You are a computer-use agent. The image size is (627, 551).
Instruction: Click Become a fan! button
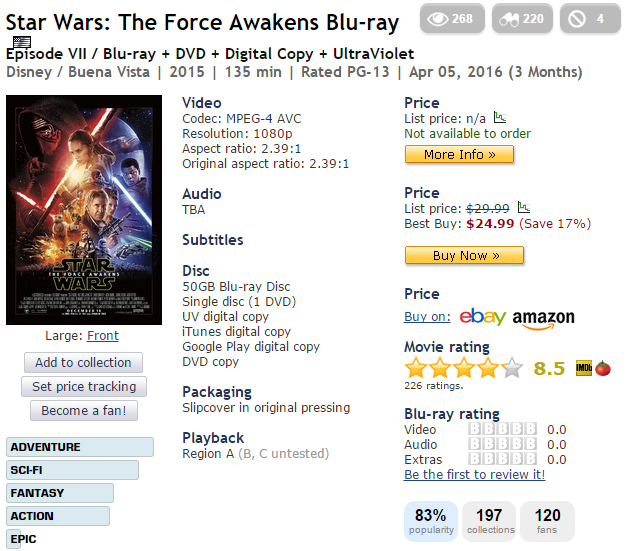[x=83, y=410]
